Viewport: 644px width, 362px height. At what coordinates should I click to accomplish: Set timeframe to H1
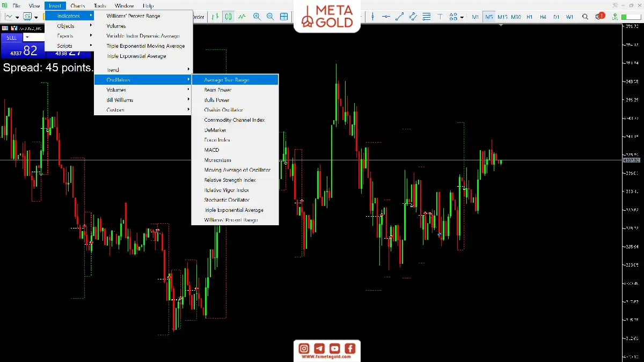530,17
